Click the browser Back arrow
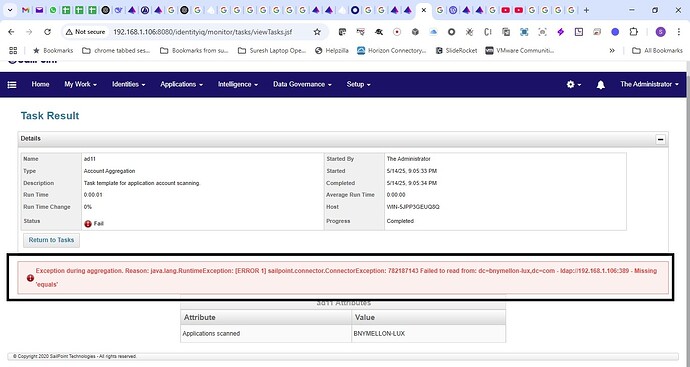The height and width of the screenshot is (367, 690). pyautogui.click(x=11, y=32)
